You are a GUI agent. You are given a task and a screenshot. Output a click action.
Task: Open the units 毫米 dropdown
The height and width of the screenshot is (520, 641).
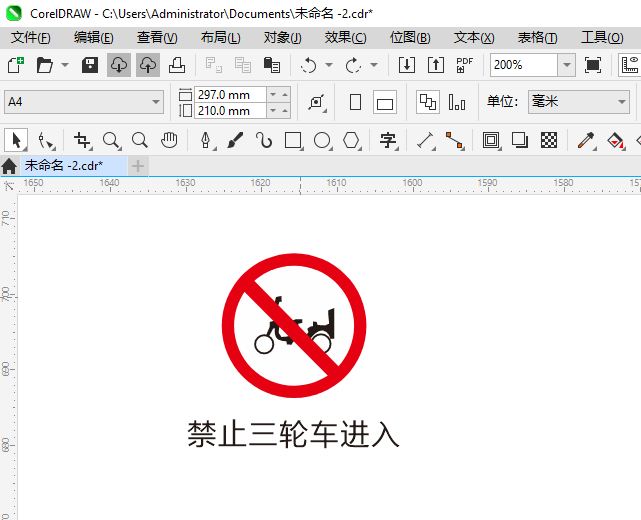(x=578, y=102)
